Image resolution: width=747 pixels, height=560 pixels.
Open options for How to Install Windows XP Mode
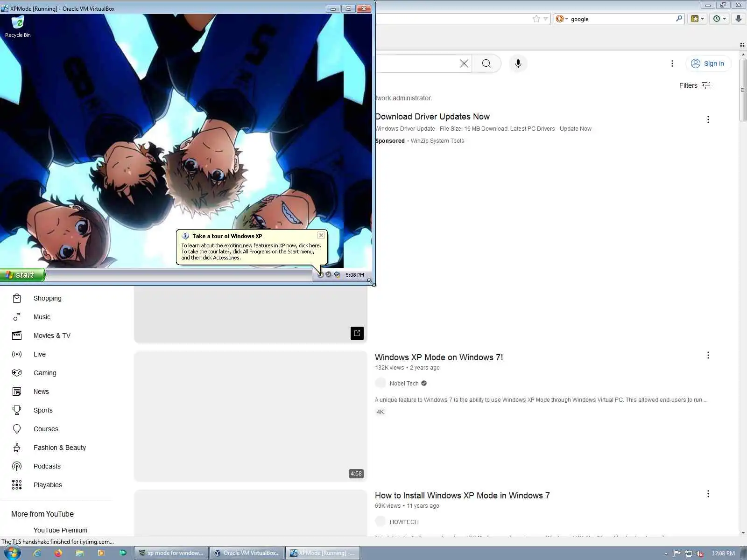coord(708,494)
